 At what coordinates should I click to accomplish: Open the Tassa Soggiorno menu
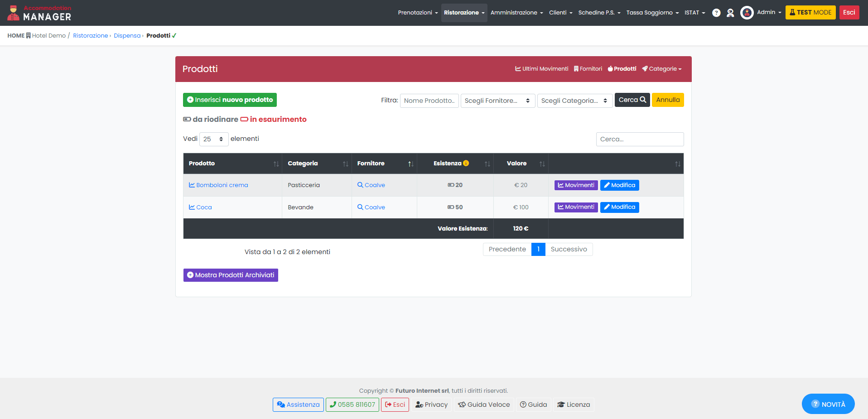point(652,13)
